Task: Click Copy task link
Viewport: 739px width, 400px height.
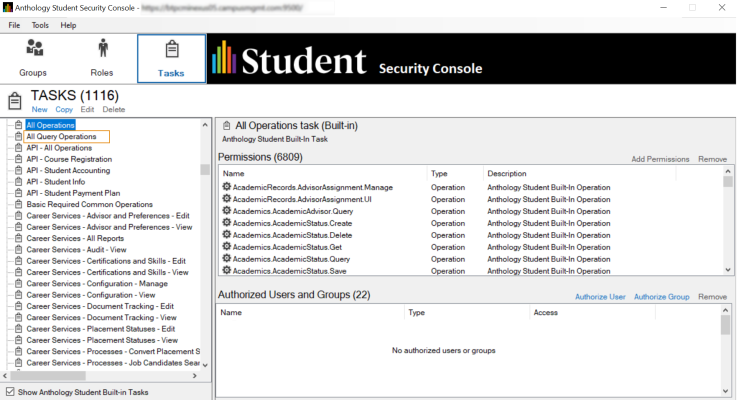Action: pos(64,109)
